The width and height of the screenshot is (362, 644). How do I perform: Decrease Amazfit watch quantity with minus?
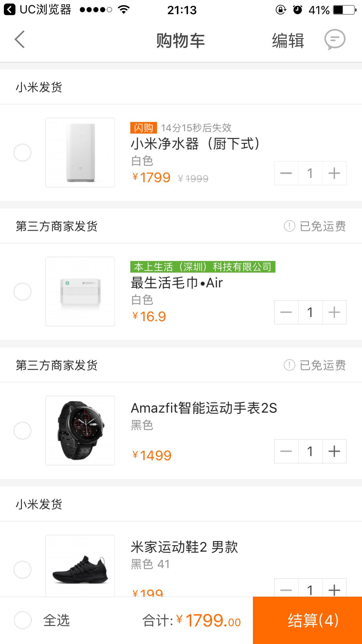pos(286,451)
